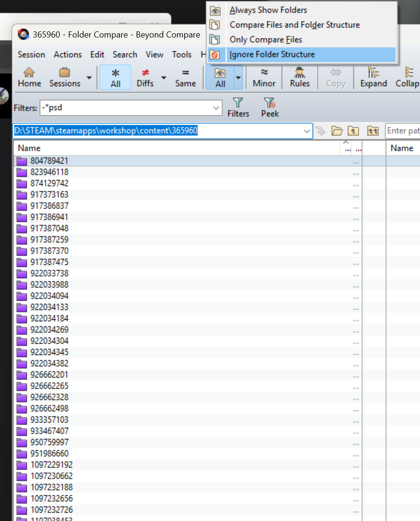This screenshot has height=521, width=420.
Task: Open the Session menu
Action: 31,54
